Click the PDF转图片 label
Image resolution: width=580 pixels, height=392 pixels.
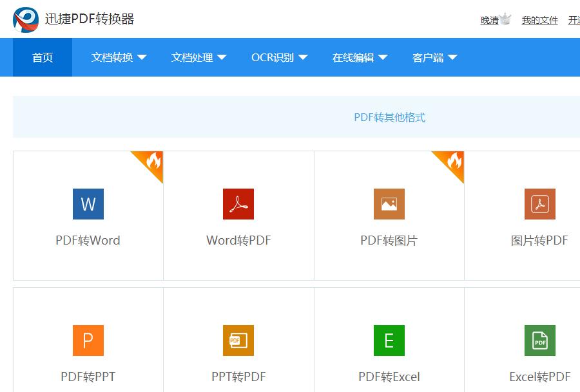tap(389, 241)
